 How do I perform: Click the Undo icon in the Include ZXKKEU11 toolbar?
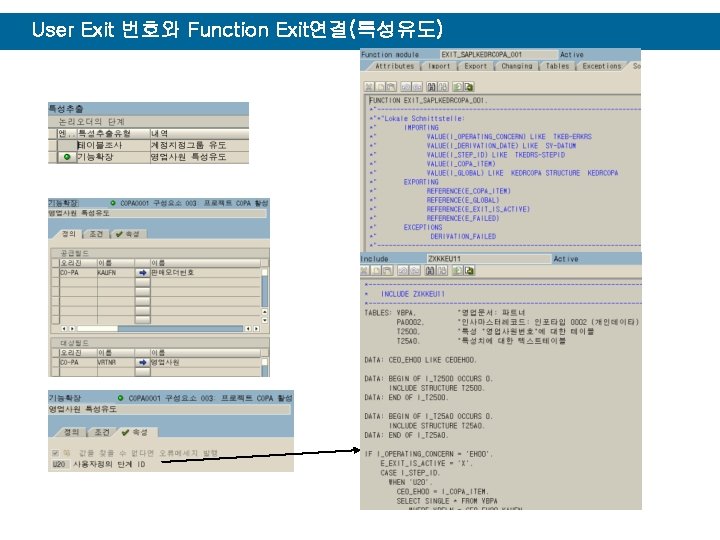click(403, 271)
